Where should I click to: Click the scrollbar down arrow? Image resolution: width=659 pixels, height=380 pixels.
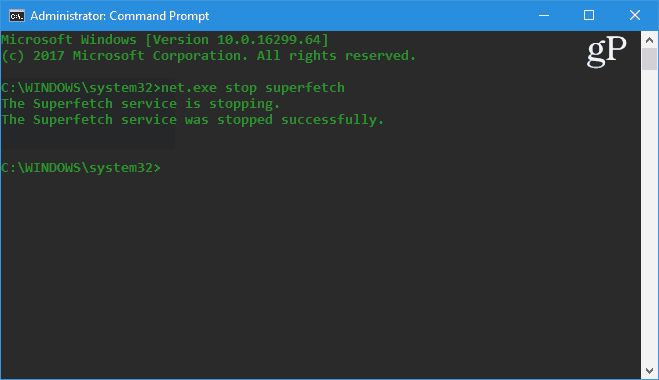pyautogui.click(x=649, y=371)
